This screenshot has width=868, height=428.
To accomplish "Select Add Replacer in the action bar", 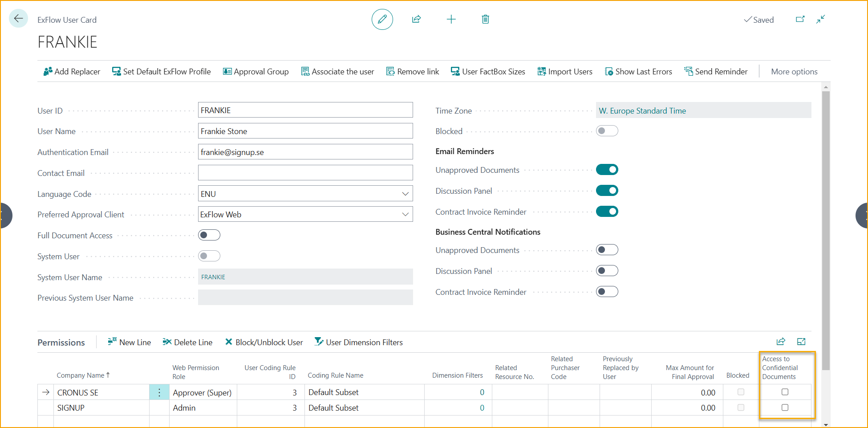I will point(72,72).
